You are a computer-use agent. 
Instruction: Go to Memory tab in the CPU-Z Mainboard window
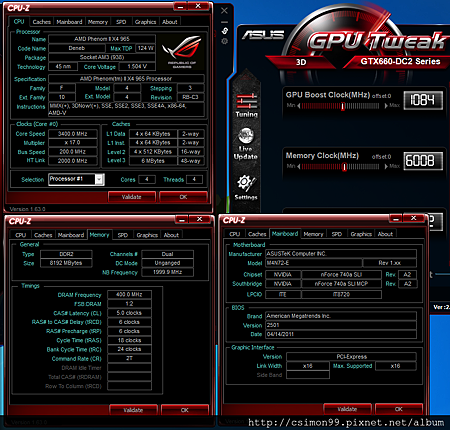[313, 234]
